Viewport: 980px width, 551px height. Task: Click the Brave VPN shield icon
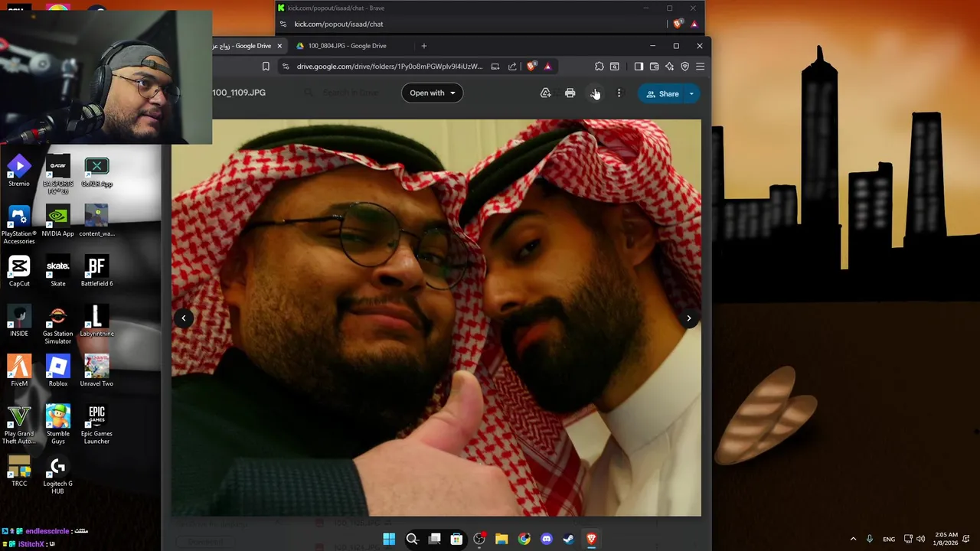(x=684, y=67)
